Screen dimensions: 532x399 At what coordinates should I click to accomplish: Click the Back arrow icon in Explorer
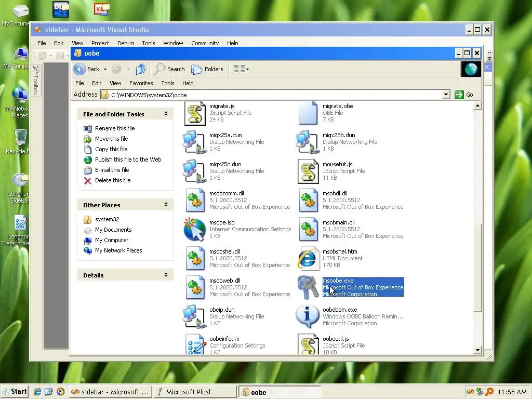pos(79,69)
